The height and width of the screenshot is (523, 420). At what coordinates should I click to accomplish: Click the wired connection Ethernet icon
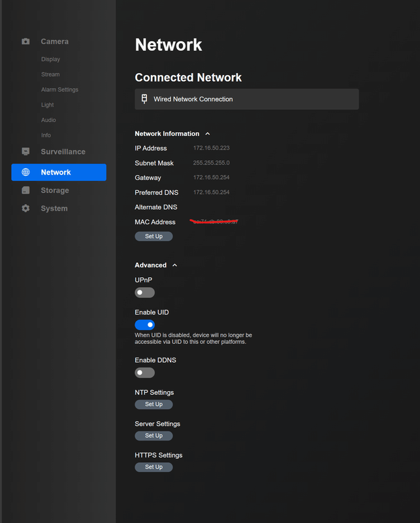click(x=144, y=99)
